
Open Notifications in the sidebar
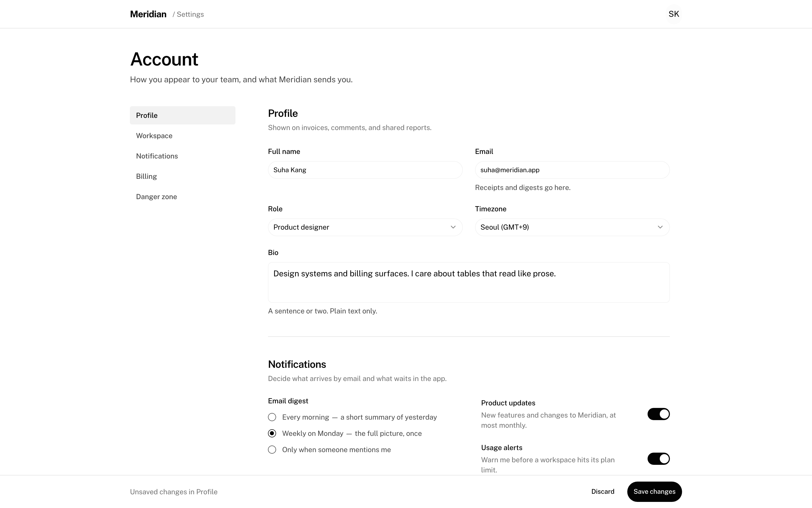coord(182,156)
